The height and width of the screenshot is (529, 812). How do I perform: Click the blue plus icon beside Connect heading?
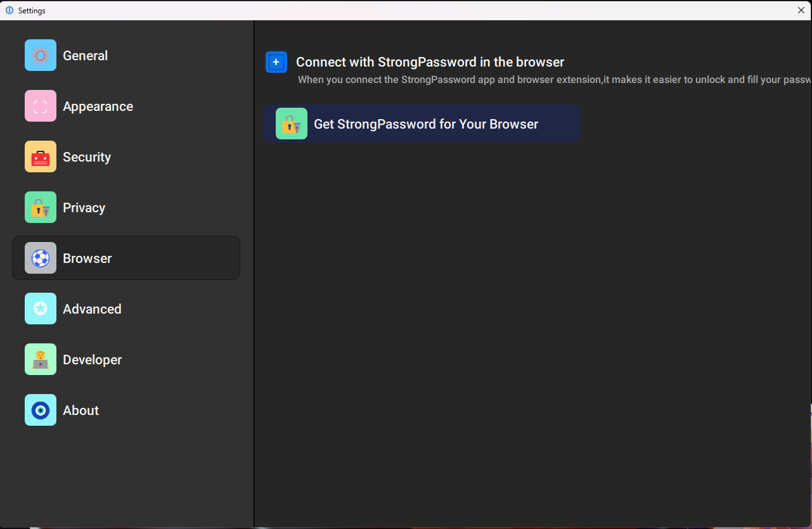click(x=276, y=62)
